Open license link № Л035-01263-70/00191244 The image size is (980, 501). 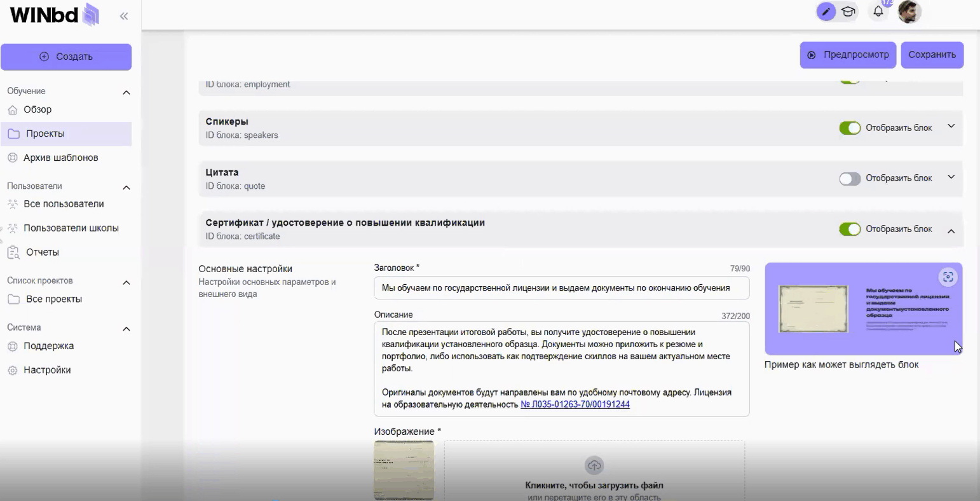click(x=575, y=404)
